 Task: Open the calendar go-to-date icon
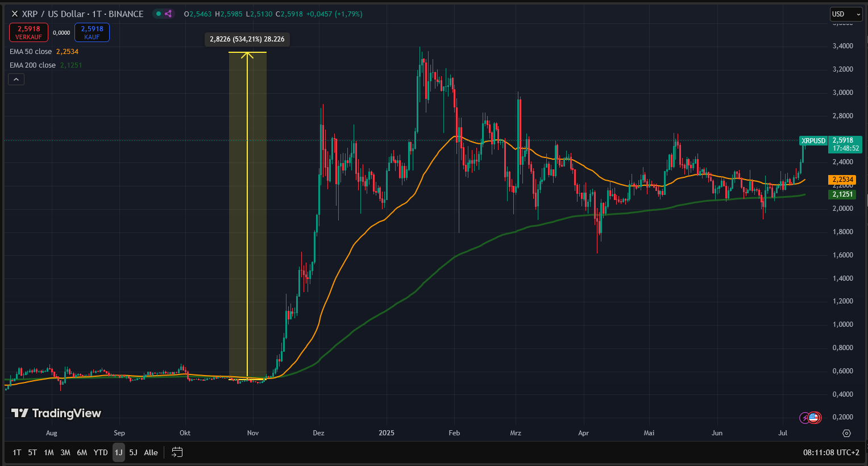[x=177, y=452]
